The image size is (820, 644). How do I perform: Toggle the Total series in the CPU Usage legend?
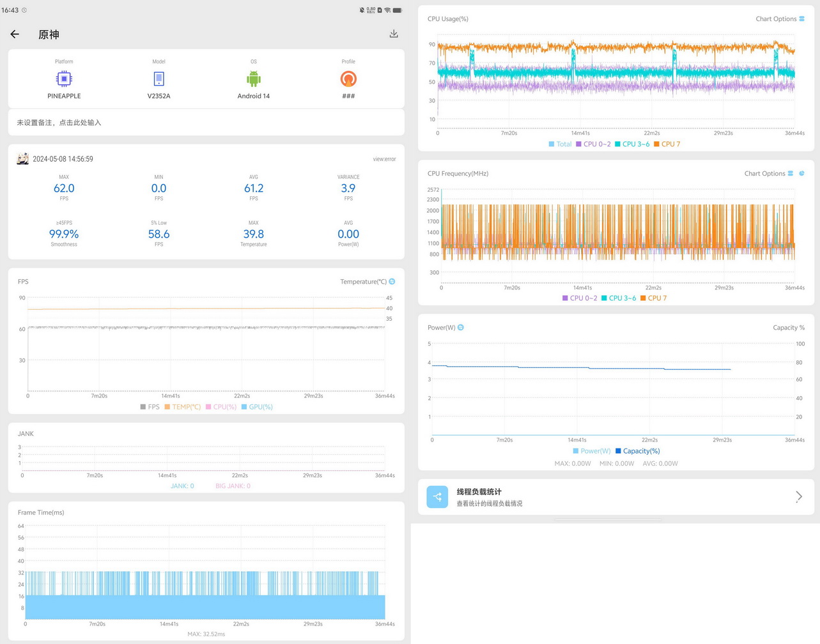click(x=561, y=144)
